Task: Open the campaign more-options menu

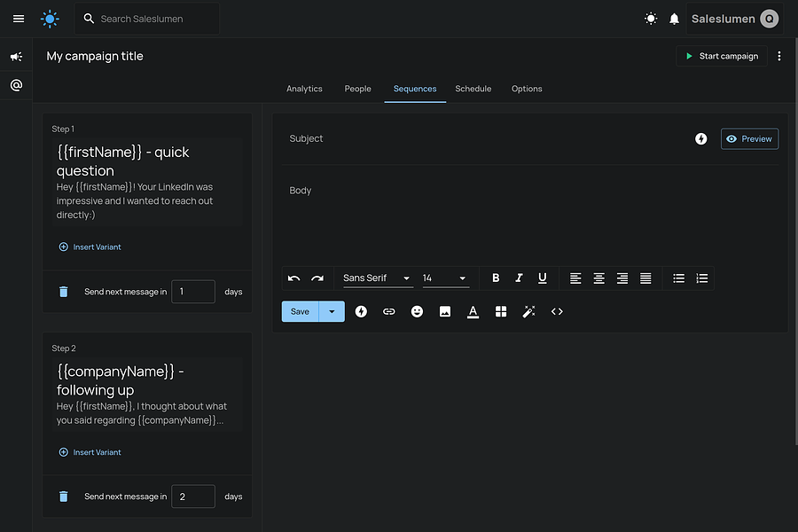Action: pos(779,56)
